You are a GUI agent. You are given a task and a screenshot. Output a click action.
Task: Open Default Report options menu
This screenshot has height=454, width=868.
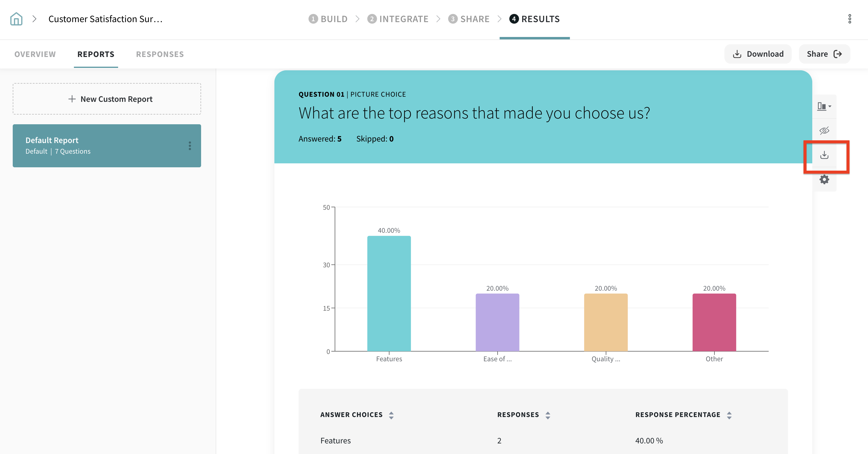click(190, 146)
